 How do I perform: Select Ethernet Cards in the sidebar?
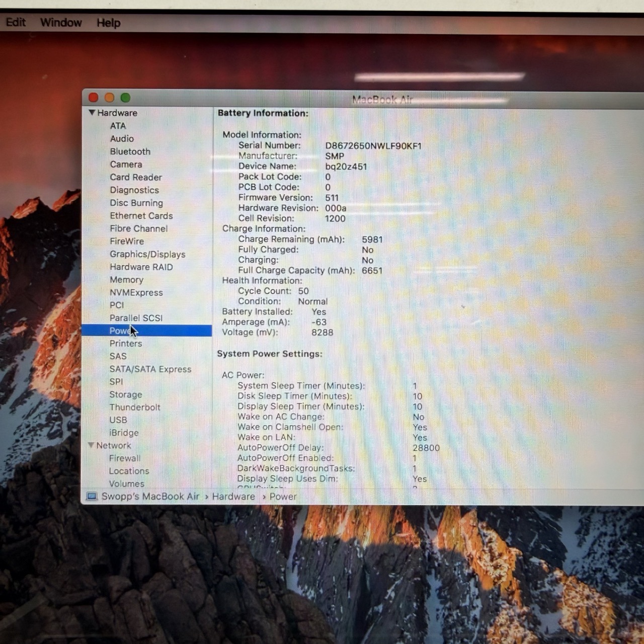tap(141, 216)
